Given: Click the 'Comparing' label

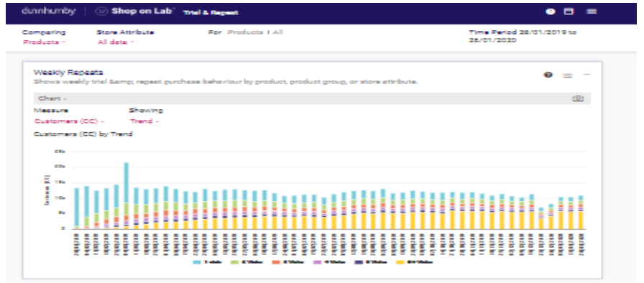Looking at the screenshot, I should pos(44,32).
